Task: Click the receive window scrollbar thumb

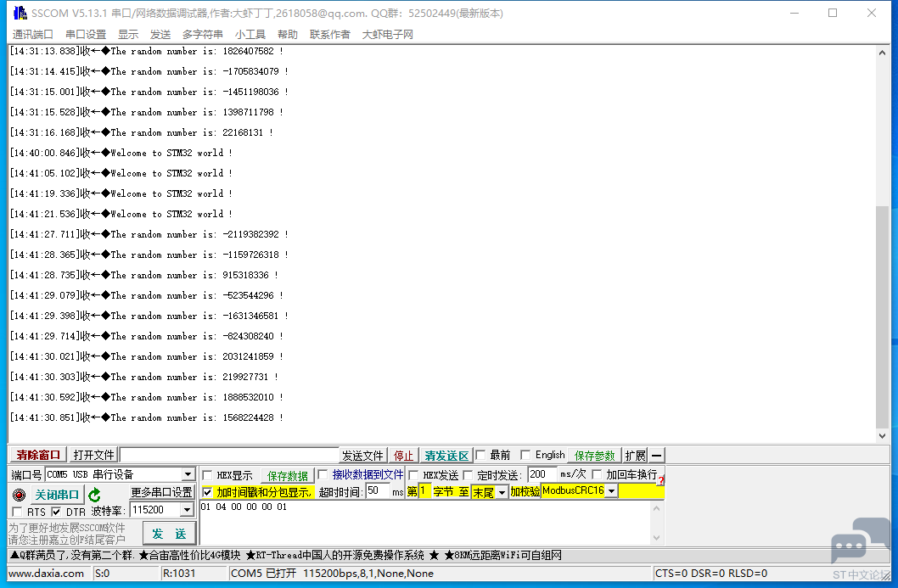Action: (882, 316)
